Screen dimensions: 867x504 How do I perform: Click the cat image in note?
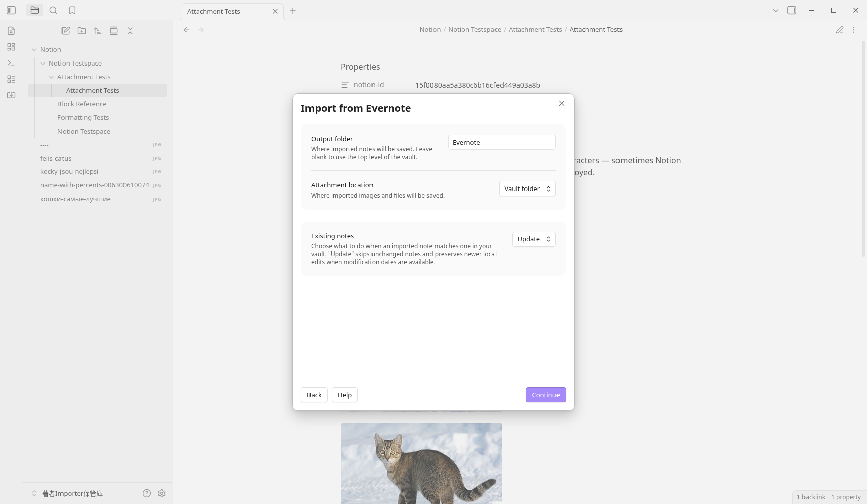tap(421, 464)
